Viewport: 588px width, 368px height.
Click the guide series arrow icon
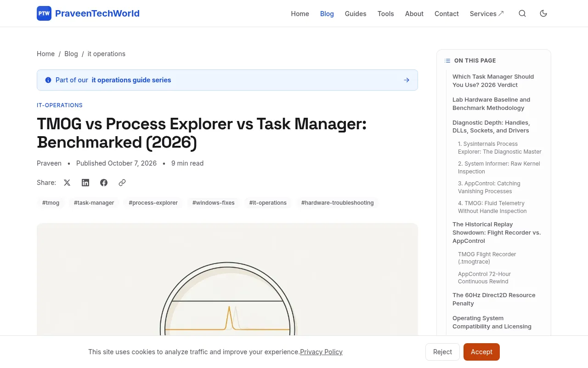click(407, 80)
